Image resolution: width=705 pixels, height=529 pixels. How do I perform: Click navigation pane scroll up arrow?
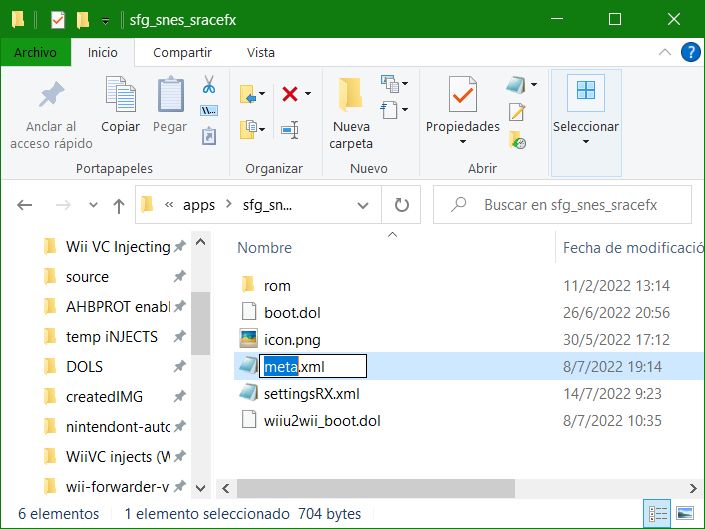point(201,242)
